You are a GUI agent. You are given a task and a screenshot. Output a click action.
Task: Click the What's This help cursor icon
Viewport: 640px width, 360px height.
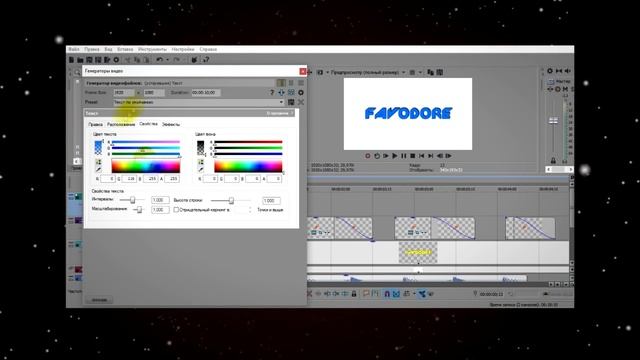[x=206, y=60]
